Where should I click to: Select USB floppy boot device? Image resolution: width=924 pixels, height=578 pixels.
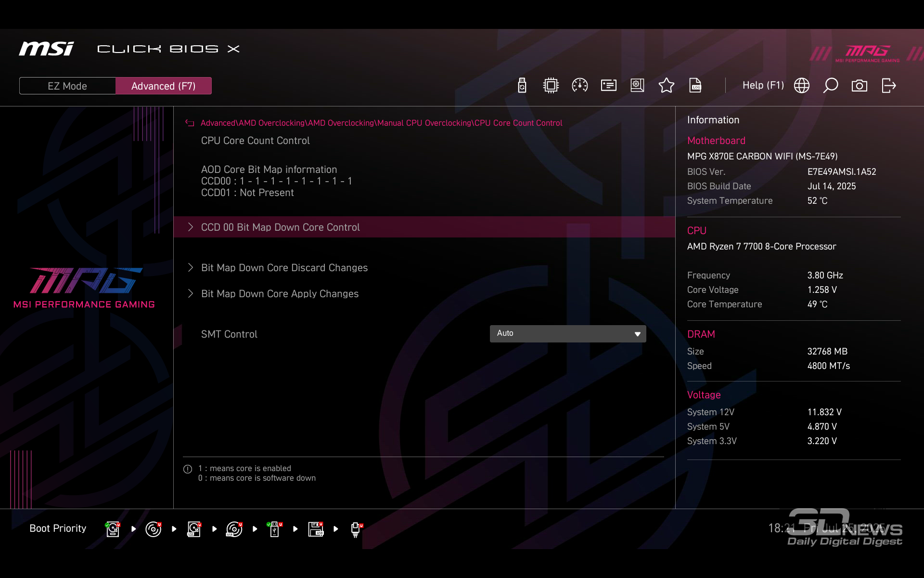(x=316, y=529)
